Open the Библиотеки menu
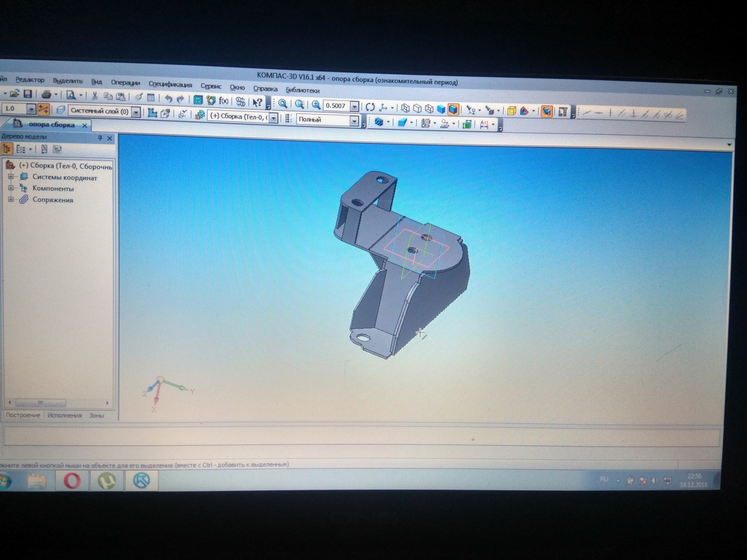Screen dimensions: 747x560 tap(303, 90)
